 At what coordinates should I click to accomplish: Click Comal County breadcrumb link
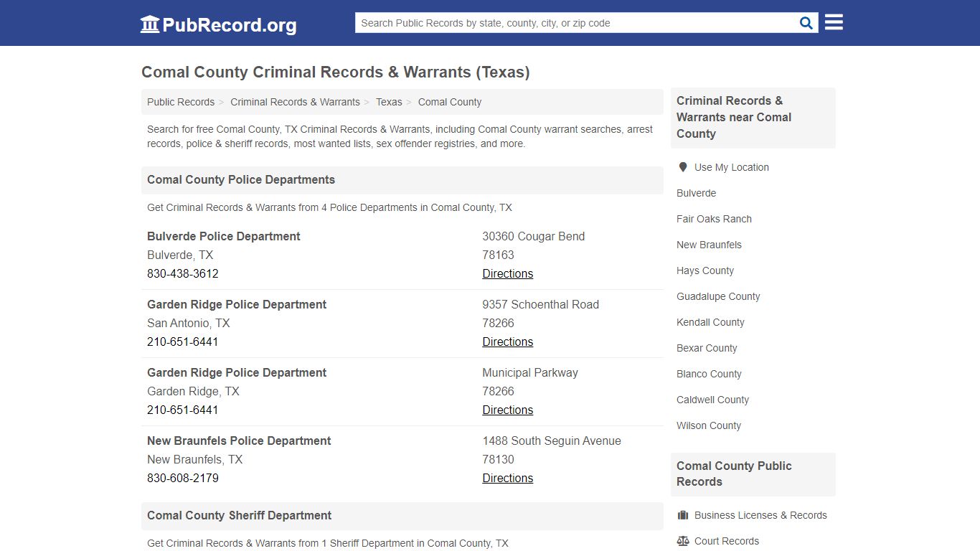450,102
